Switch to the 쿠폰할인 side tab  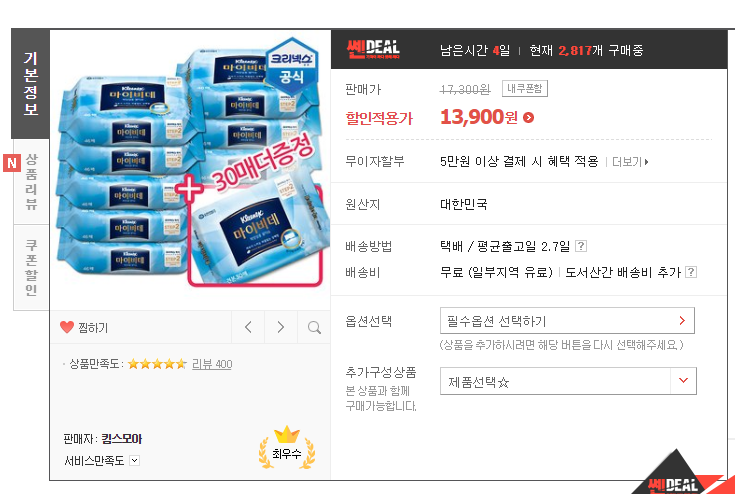click(31, 268)
